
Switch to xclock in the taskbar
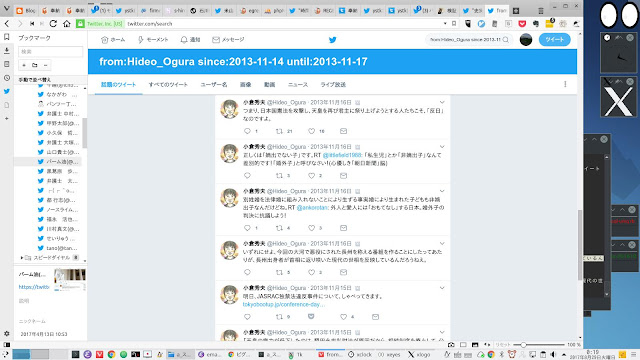click(360, 354)
